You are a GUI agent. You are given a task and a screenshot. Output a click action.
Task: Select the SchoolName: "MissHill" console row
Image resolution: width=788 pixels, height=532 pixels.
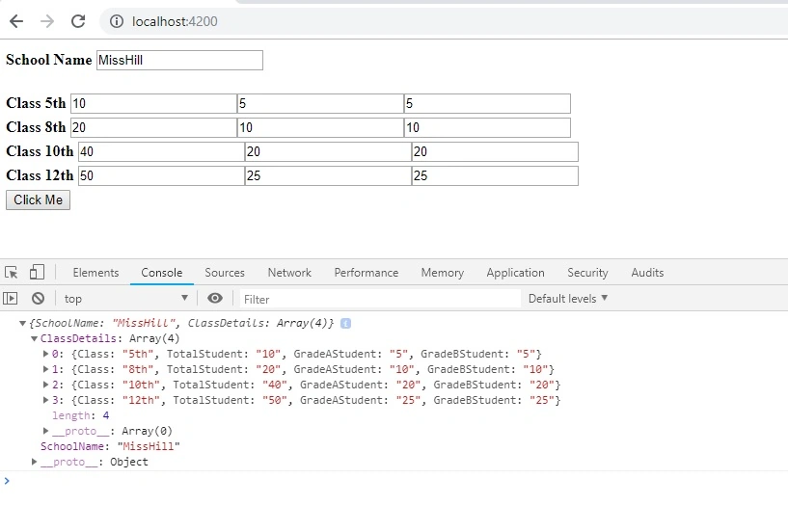pos(110,446)
